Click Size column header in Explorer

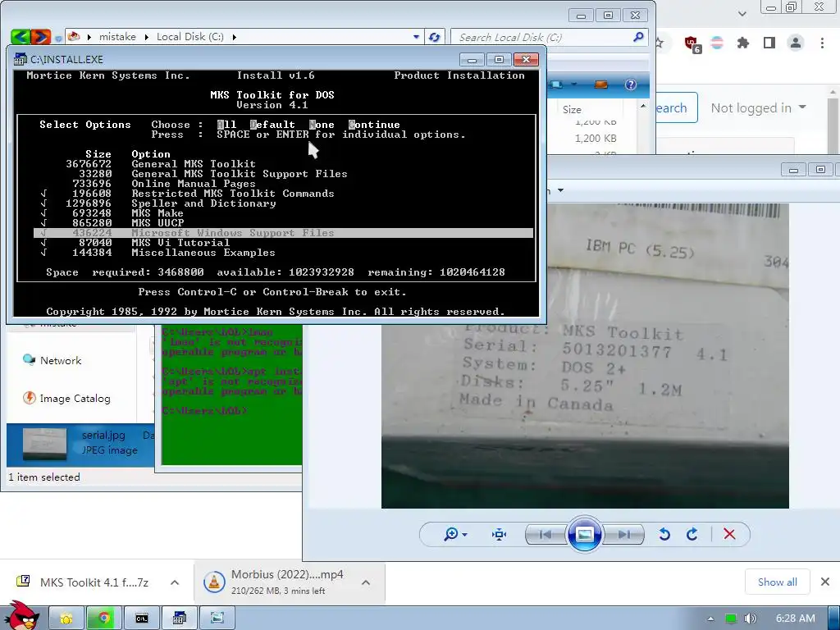[x=572, y=109]
